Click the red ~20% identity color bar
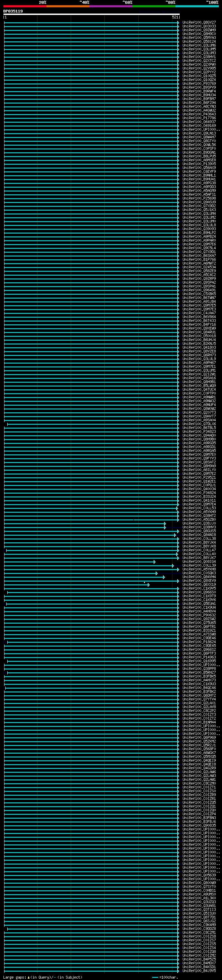 click(x=25, y=6)
